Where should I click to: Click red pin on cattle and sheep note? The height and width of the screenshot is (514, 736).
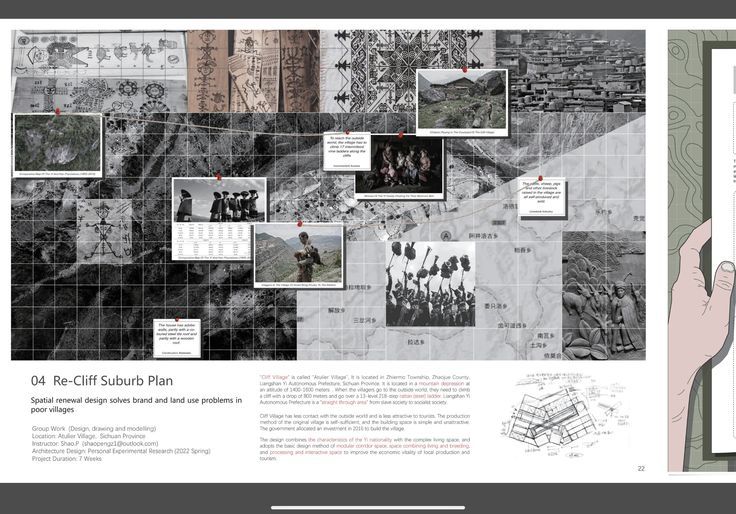[x=542, y=176]
